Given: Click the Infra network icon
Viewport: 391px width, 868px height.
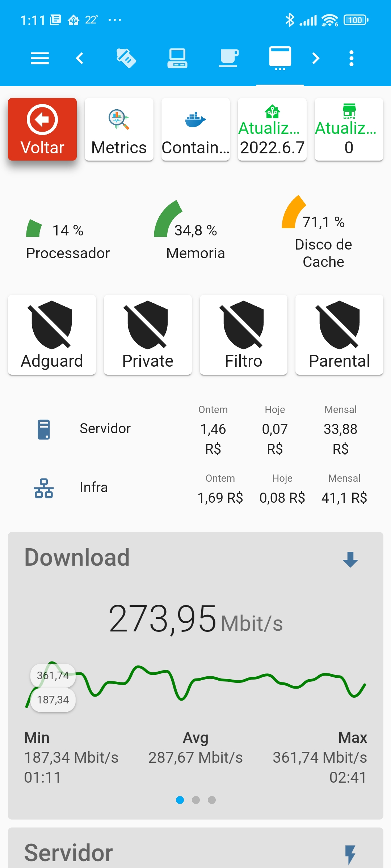Looking at the screenshot, I should (44, 488).
